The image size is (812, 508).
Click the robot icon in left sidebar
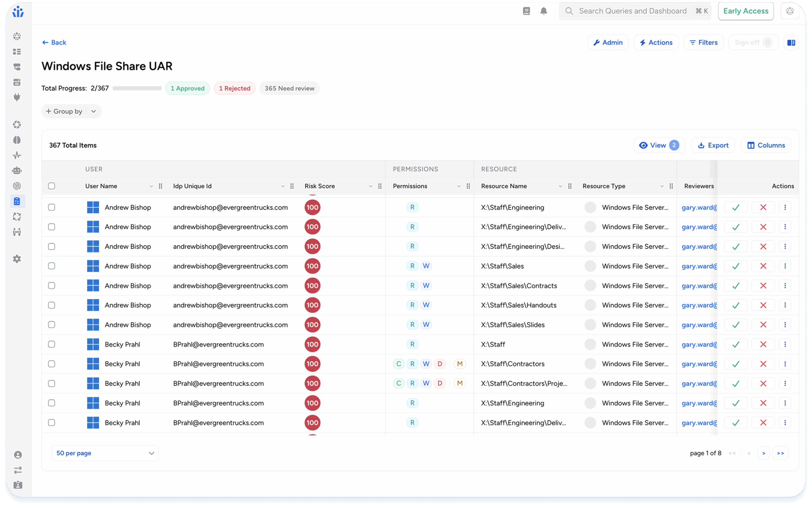pos(17,171)
